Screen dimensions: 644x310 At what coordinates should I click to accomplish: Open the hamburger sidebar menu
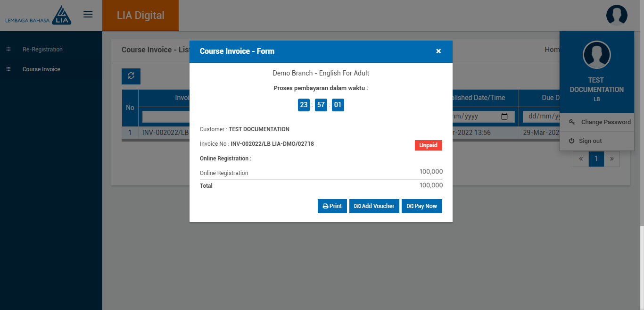(88, 14)
